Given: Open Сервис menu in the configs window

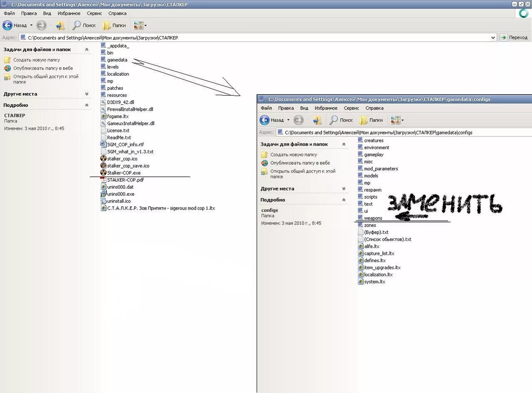Looking at the screenshot, I should coord(351,108).
